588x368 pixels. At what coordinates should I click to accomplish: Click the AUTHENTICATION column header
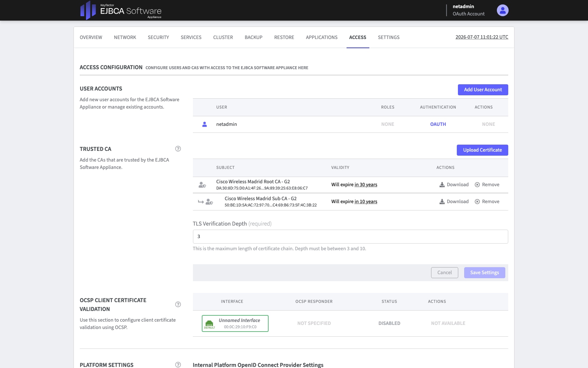438,107
